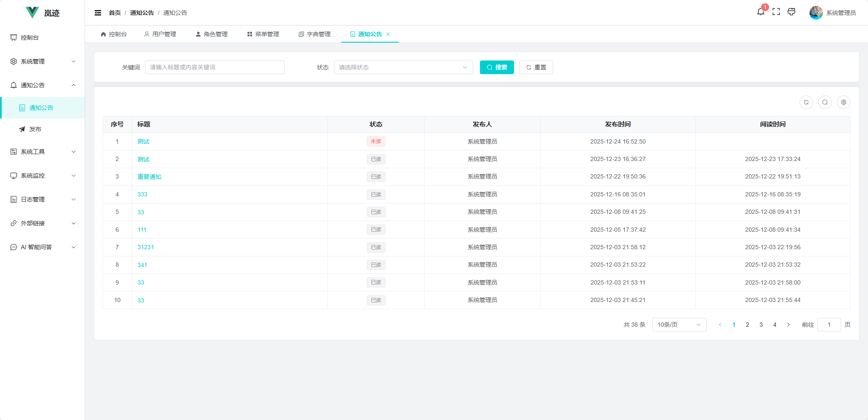This screenshot has height=420, width=868.
Task: Open the 10条/页 page size dropdown
Action: (679, 324)
